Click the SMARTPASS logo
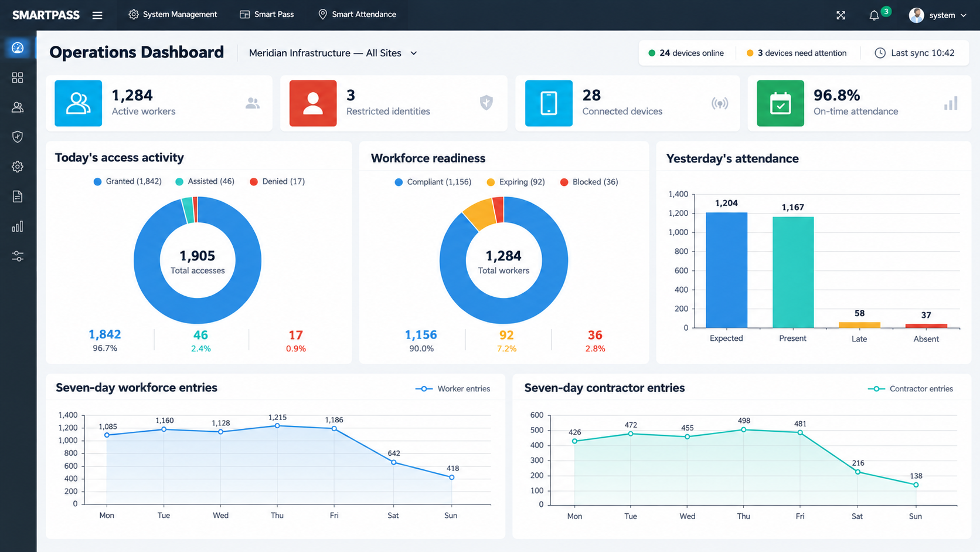 pos(46,15)
